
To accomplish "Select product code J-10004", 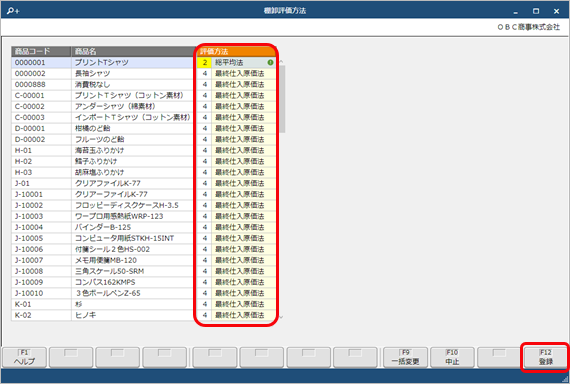I will 29,227.
